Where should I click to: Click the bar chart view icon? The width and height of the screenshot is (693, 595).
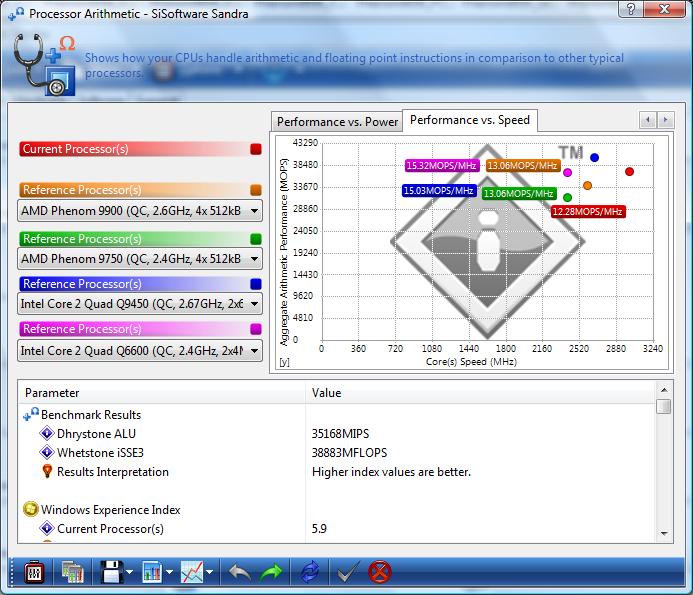pyautogui.click(x=153, y=573)
